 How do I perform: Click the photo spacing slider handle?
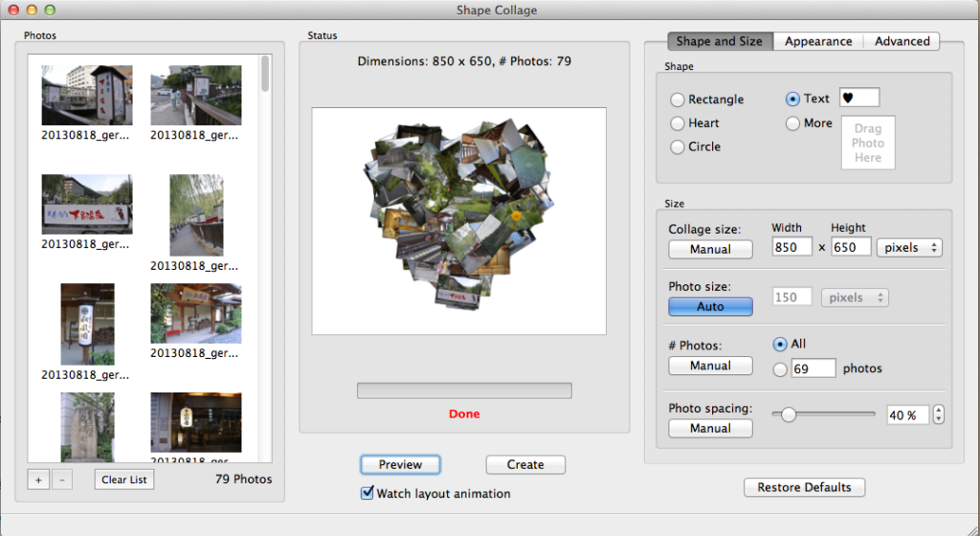coord(789,414)
